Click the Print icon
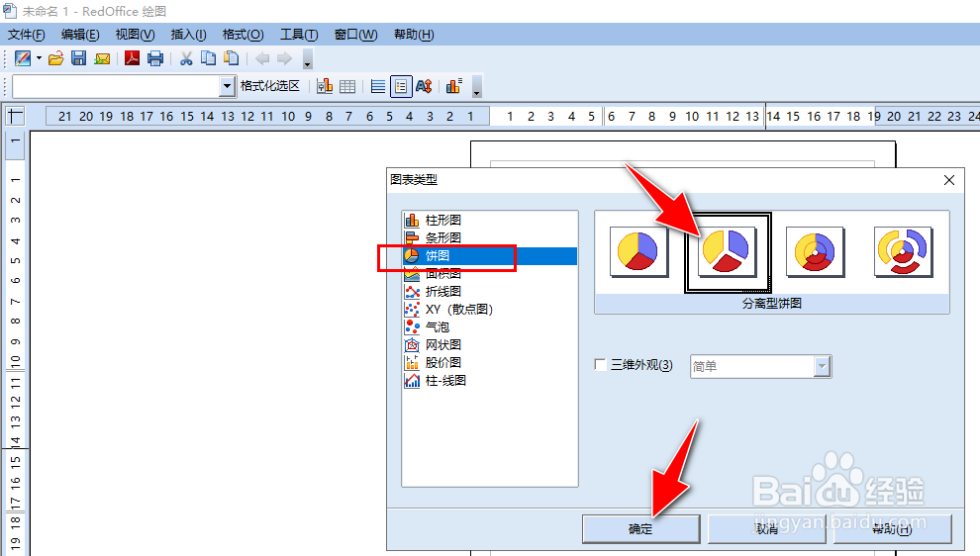The width and height of the screenshot is (980, 556). tap(155, 58)
